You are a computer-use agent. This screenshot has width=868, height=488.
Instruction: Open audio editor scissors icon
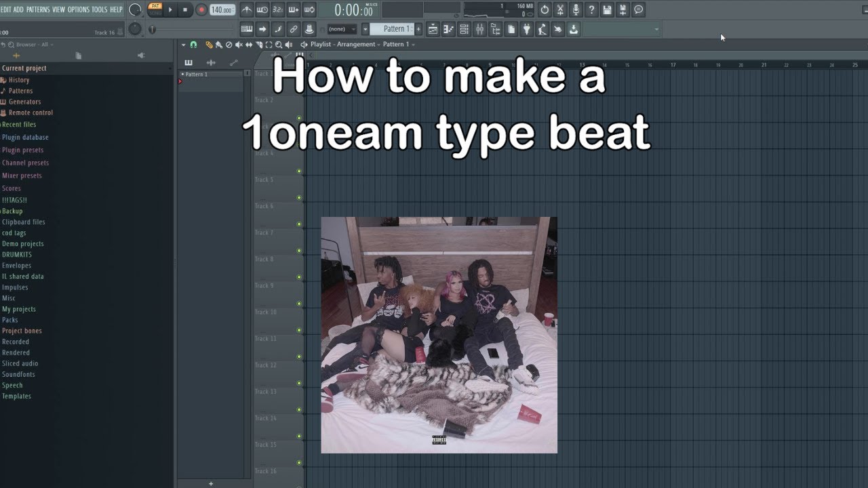560,9
